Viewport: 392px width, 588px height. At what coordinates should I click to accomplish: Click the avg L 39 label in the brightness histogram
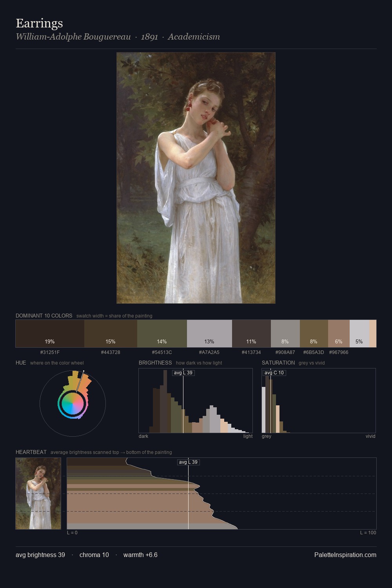point(183,373)
